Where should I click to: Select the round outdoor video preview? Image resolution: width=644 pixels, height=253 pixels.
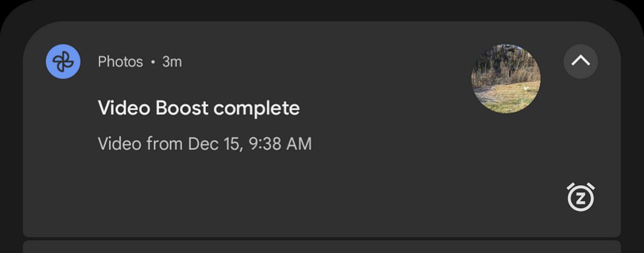[x=506, y=78]
